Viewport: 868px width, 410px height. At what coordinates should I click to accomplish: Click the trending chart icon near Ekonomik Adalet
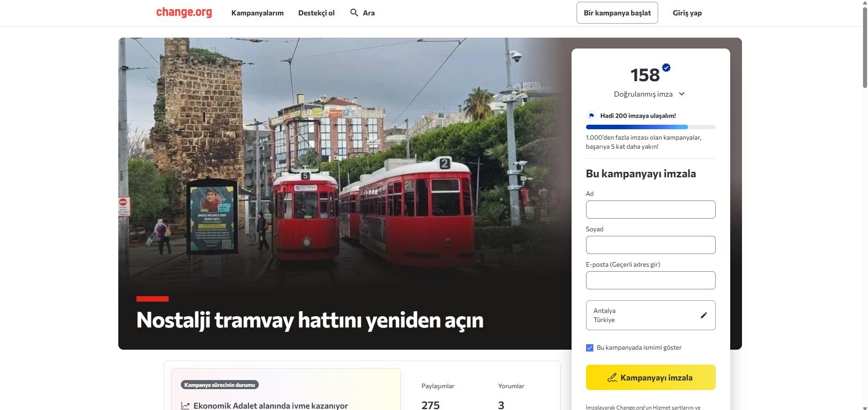tap(185, 405)
